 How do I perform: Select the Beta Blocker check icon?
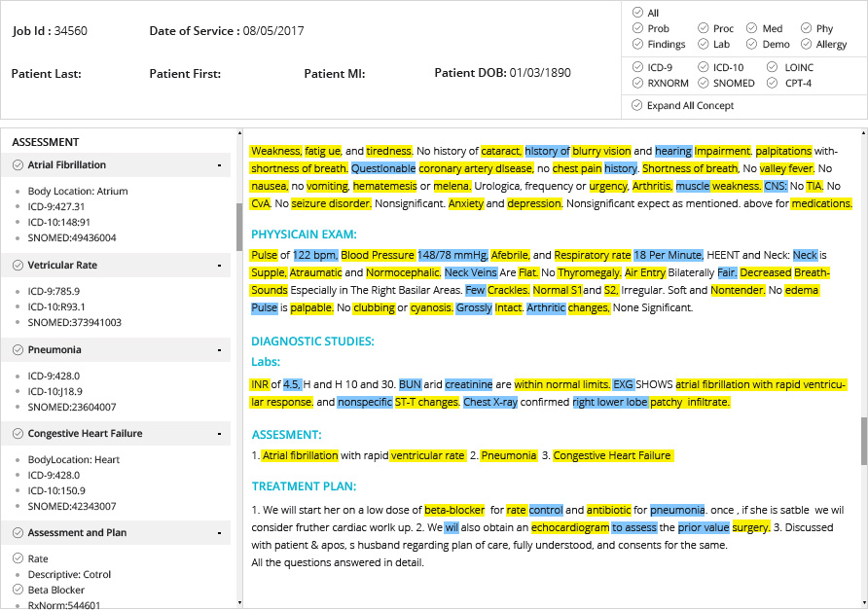pyautogui.click(x=18, y=590)
